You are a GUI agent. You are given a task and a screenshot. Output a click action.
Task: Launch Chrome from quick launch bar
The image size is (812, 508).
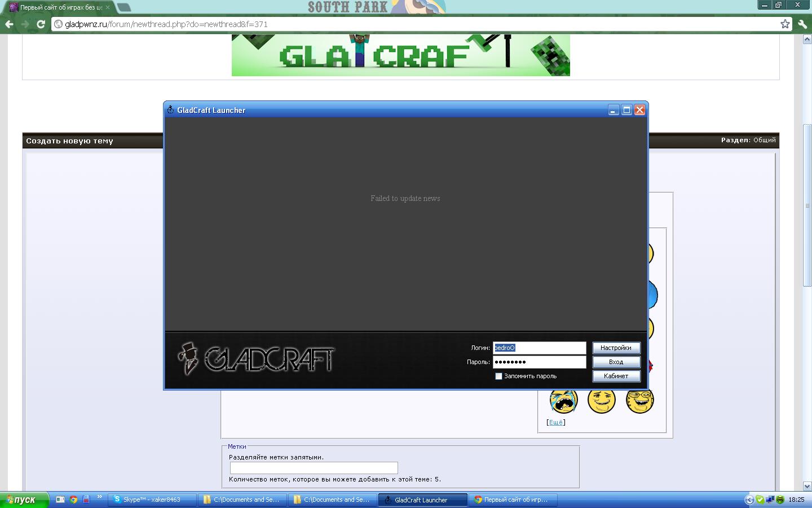coord(73,500)
